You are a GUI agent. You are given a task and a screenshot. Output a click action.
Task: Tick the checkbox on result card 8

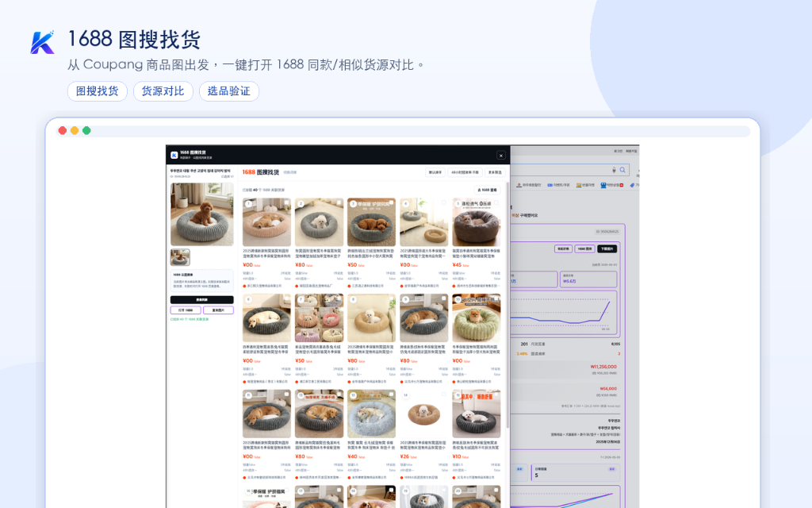pos(392,298)
